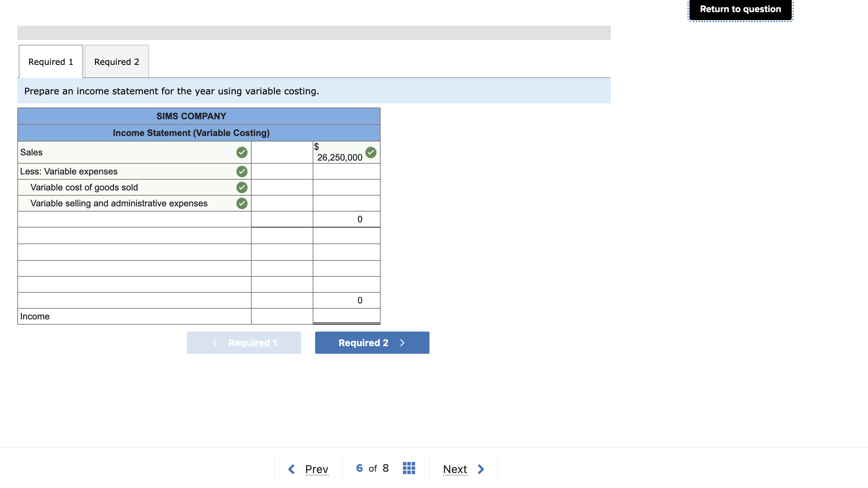Click the Next link
Screen dimensions: 868x488
click(x=455, y=469)
